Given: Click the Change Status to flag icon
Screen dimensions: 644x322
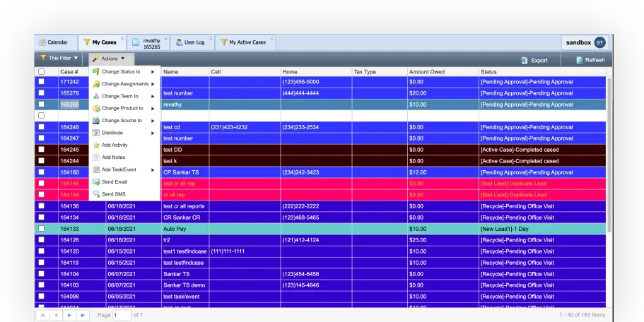Looking at the screenshot, I should (x=96, y=72).
